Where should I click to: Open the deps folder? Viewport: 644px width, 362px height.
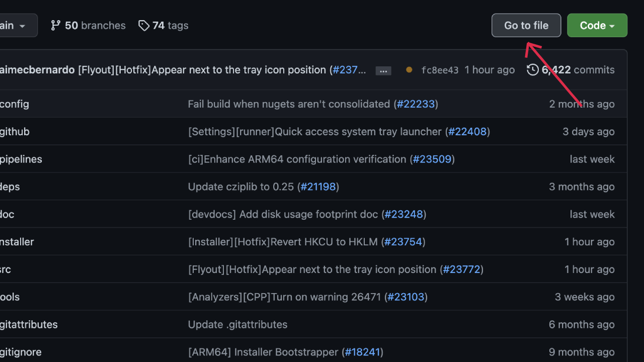pyautogui.click(x=10, y=187)
